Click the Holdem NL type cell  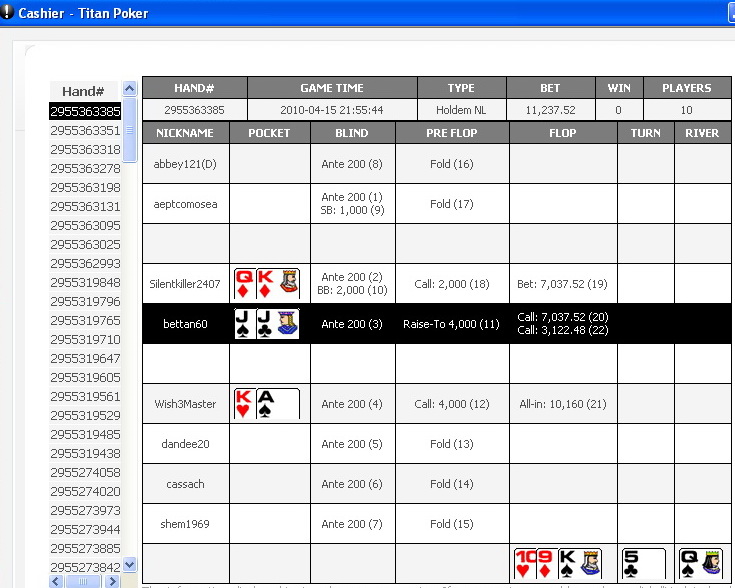[x=461, y=110]
